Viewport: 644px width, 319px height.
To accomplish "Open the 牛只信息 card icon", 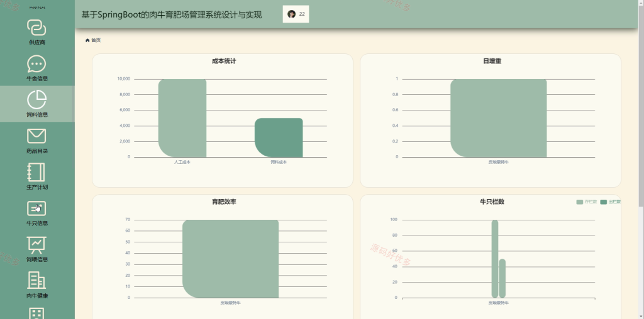I will click(36, 208).
